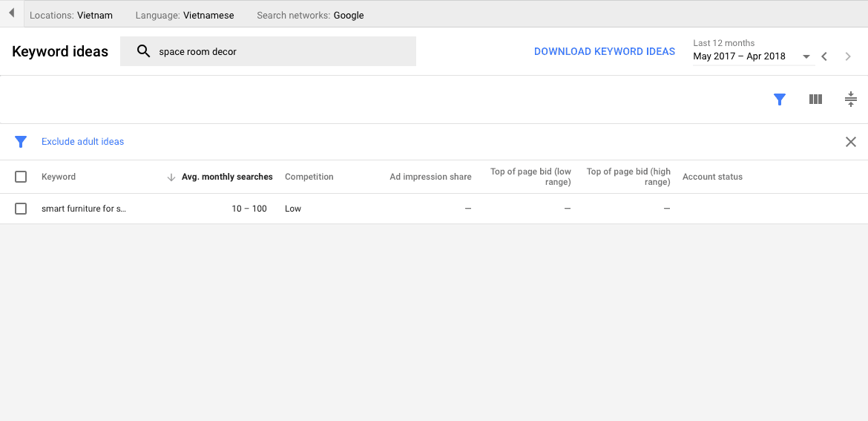Select all keywords header checkbox

coord(21,177)
